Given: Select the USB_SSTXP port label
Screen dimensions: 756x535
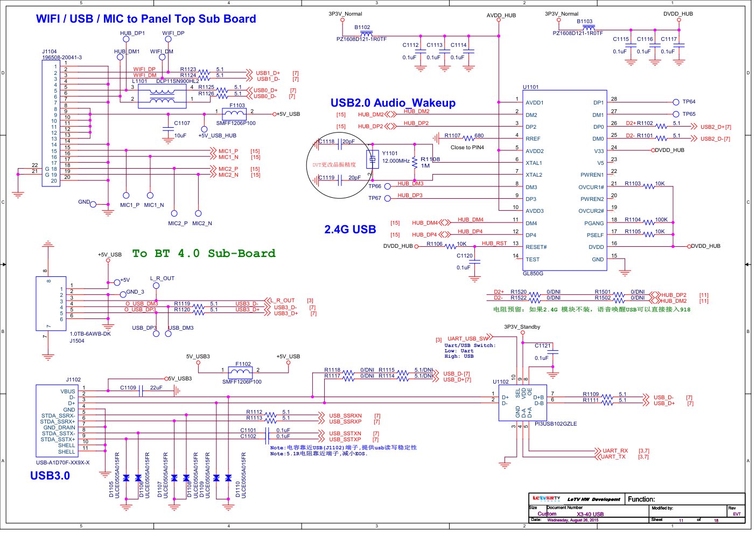Looking at the screenshot, I should (x=345, y=440).
